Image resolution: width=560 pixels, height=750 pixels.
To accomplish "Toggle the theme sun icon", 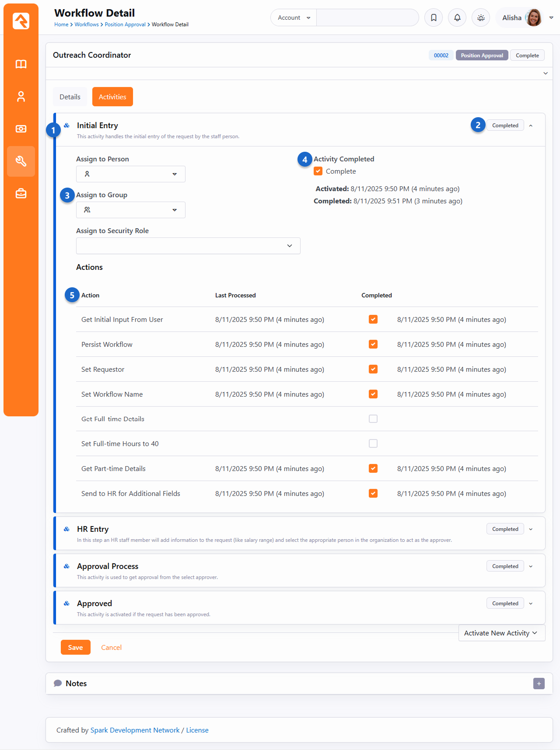I will point(481,18).
